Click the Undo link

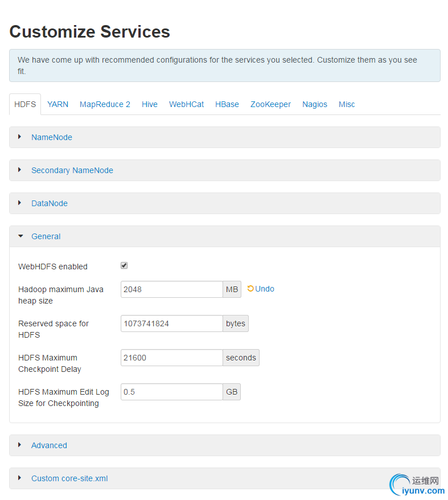(265, 289)
